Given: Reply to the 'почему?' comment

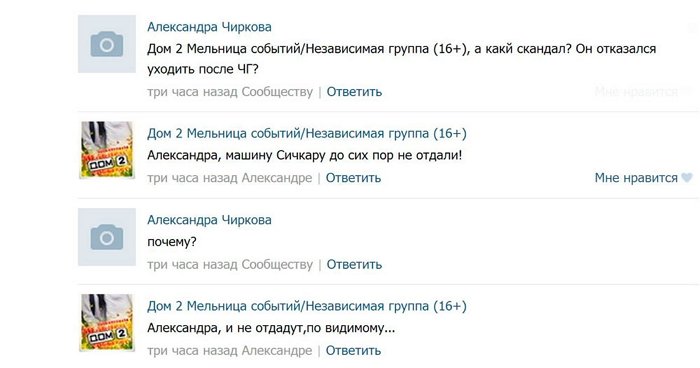Looking at the screenshot, I should 354,264.
